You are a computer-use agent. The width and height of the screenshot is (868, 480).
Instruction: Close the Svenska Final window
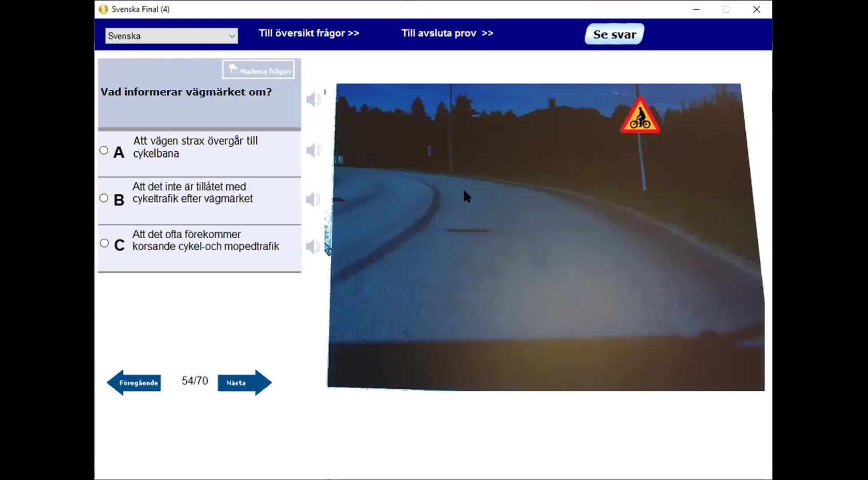(756, 9)
